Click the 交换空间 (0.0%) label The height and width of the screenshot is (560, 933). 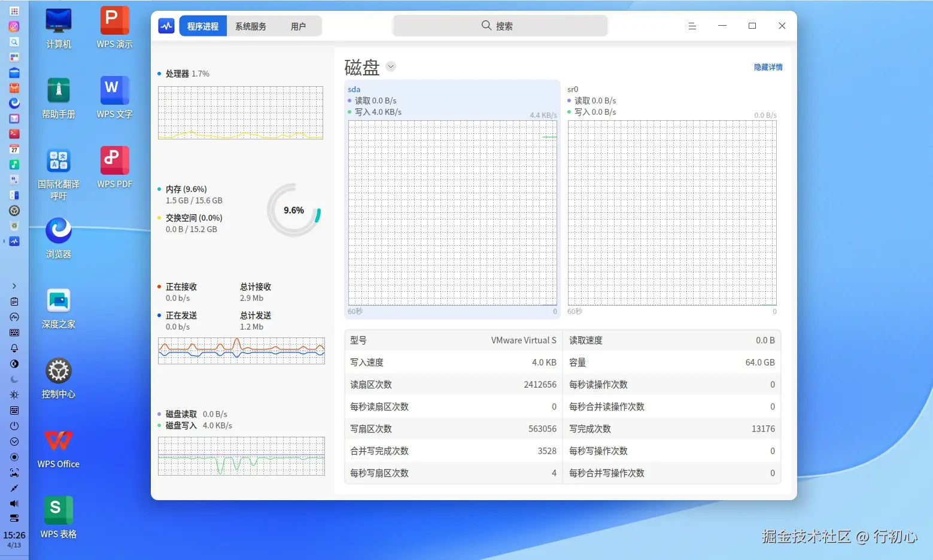(194, 218)
